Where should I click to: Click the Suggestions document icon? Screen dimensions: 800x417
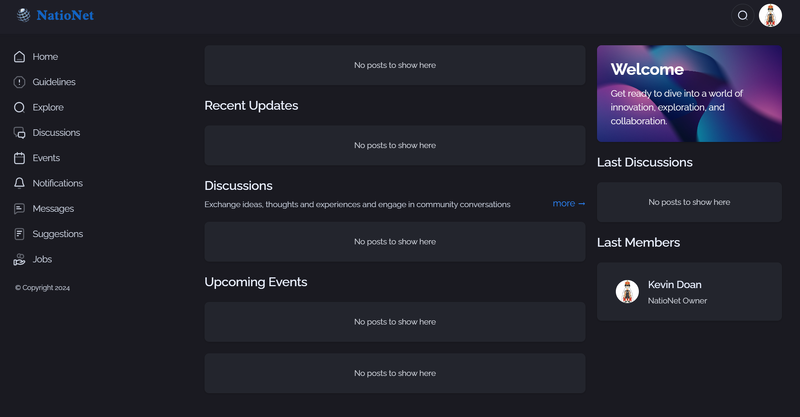click(x=20, y=234)
